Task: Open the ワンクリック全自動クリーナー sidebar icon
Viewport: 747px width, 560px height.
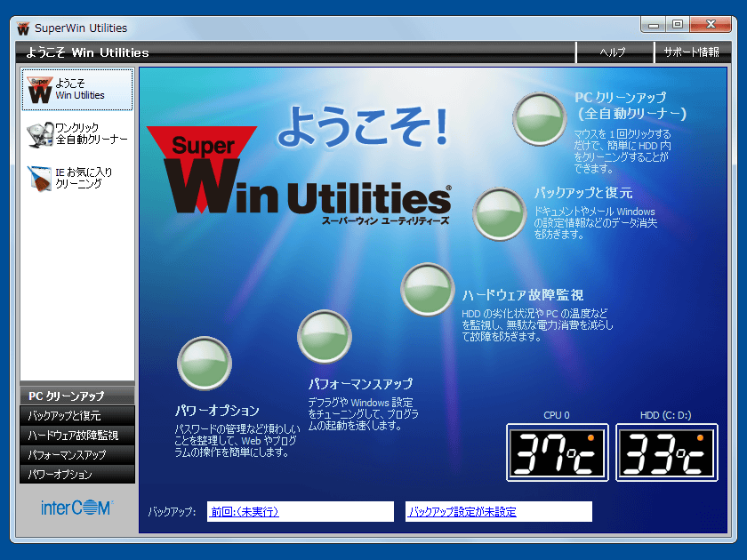Action: click(x=40, y=134)
